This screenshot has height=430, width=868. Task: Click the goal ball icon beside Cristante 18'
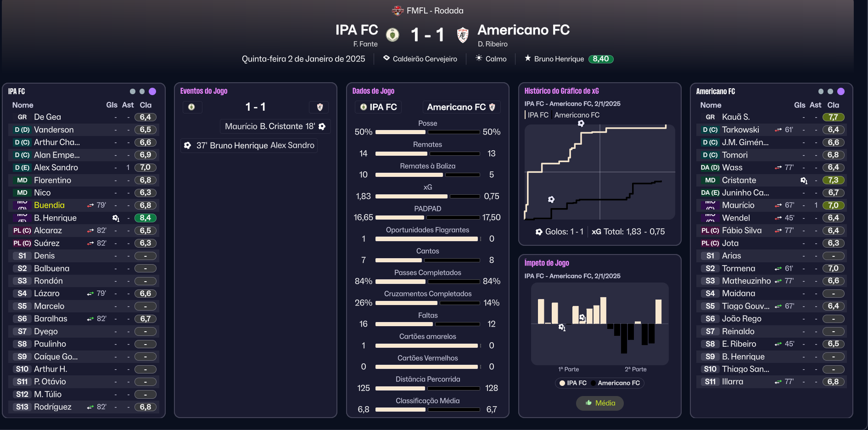click(x=322, y=127)
